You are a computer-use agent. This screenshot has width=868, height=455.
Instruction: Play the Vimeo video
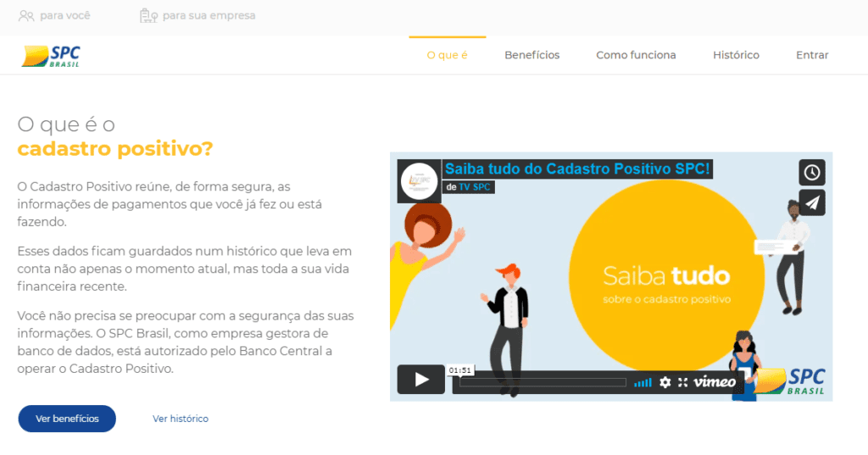coord(420,380)
